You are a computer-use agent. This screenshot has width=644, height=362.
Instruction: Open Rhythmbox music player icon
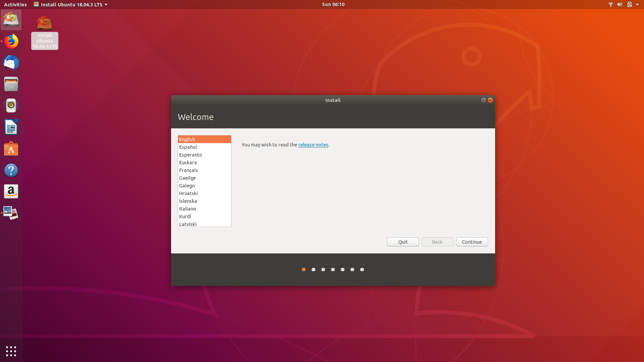click(x=11, y=106)
